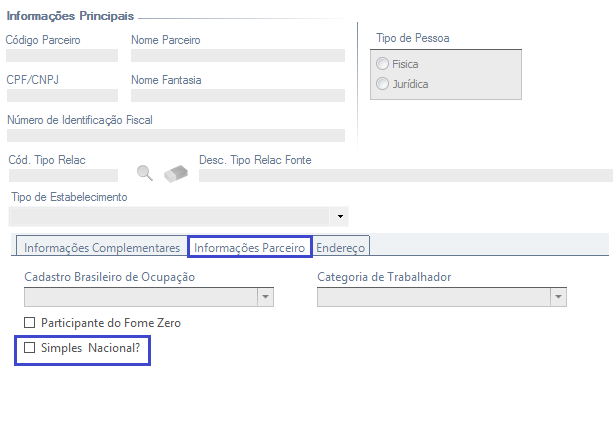Click the Número de Identificação Fiscal field
Screen dimensions: 615x428
pos(175,135)
